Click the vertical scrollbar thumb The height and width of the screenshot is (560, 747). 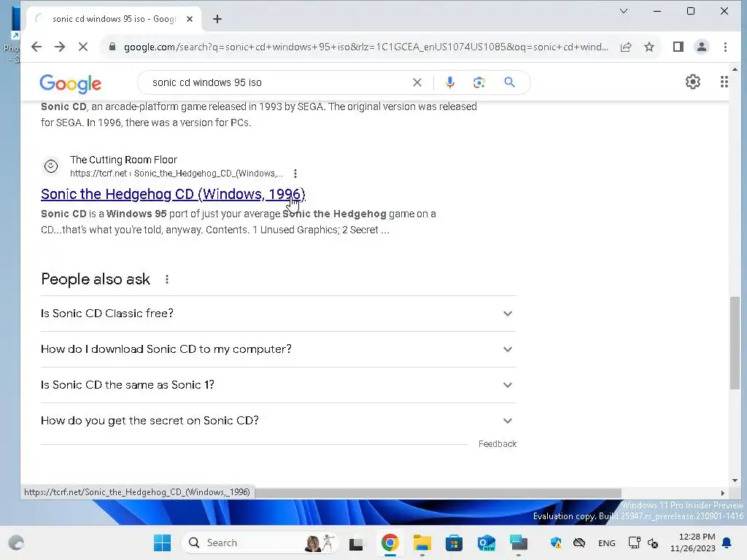tap(735, 343)
